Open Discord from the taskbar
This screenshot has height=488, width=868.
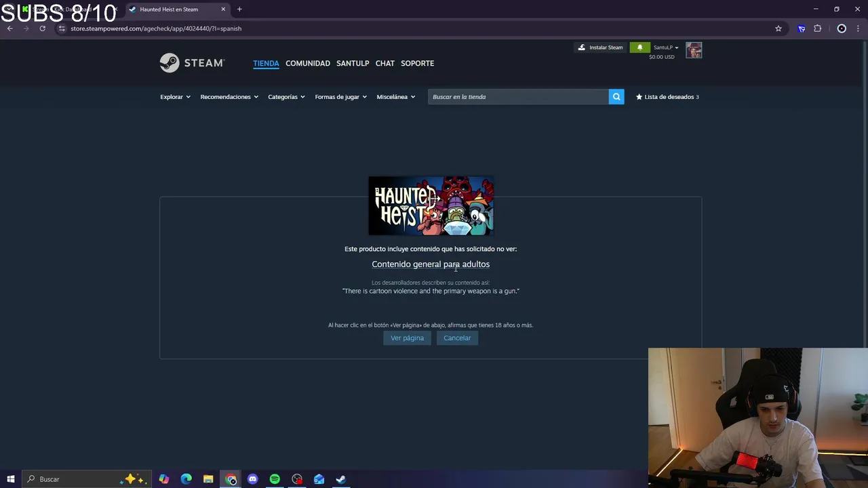pos(253,479)
